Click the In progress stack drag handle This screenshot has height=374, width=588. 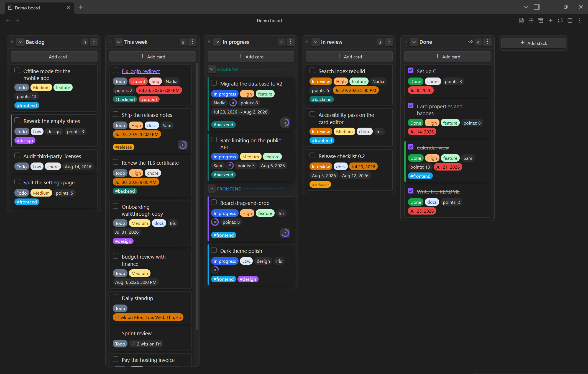[x=209, y=42]
